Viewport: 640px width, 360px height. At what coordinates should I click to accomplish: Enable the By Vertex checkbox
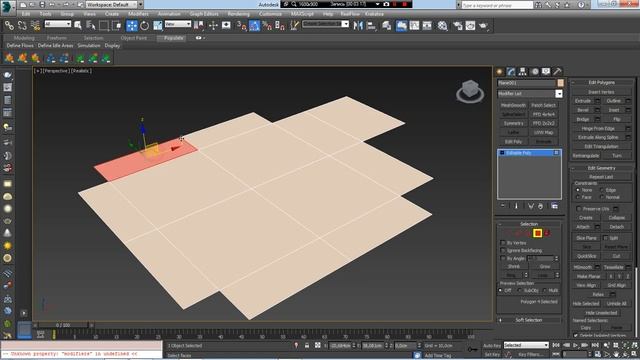pos(503,243)
